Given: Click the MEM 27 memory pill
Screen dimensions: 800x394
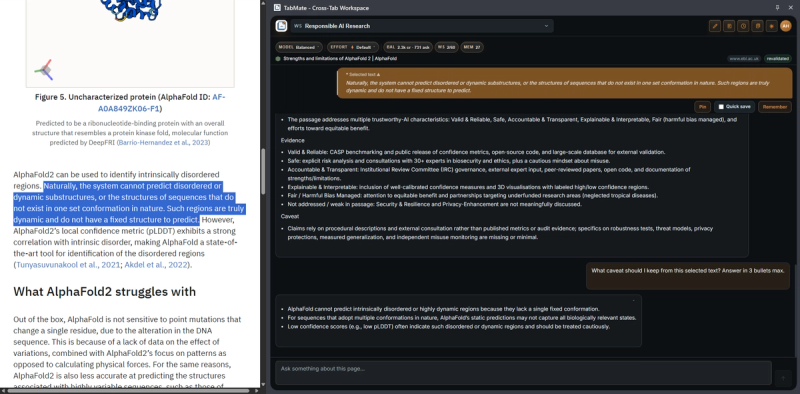Looking at the screenshot, I should click(x=472, y=47).
